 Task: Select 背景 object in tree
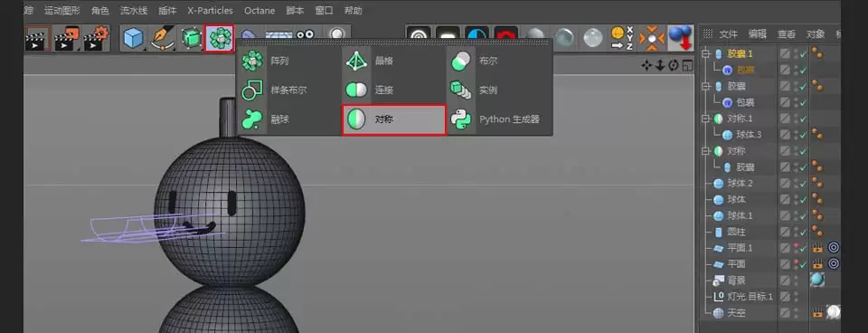click(736, 281)
